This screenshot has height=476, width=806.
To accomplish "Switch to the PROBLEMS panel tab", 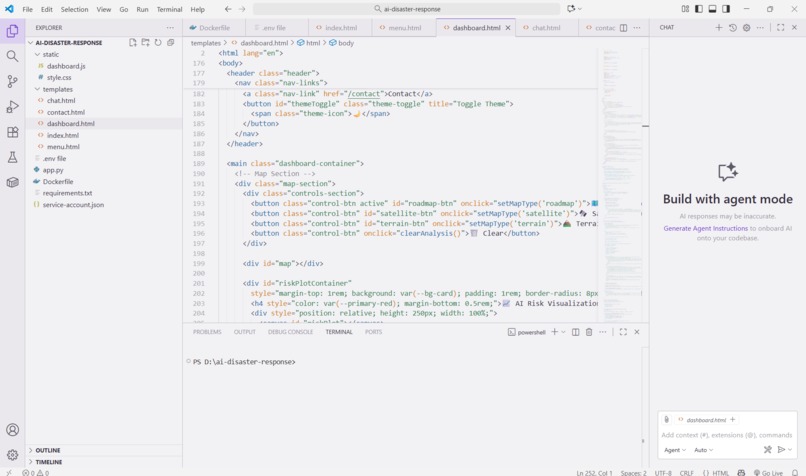I will pyautogui.click(x=207, y=332).
